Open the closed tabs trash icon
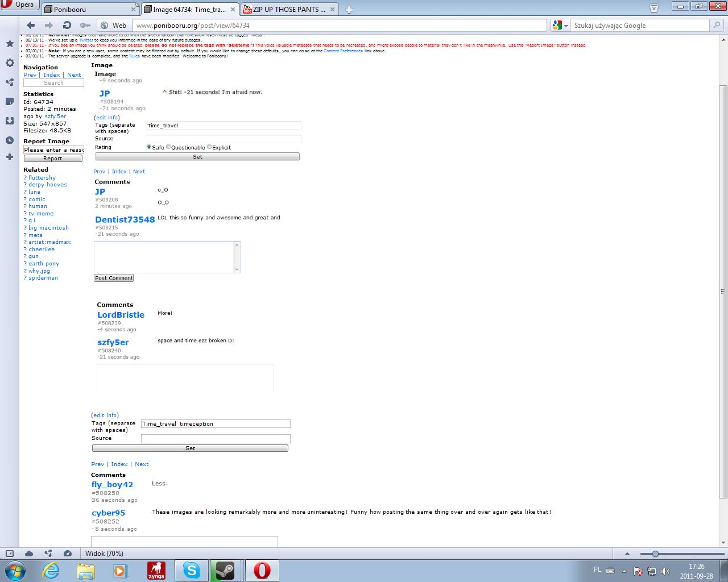Image resolution: width=728 pixels, height=582 pixels. pyautogui.click(x=654, y=8)
